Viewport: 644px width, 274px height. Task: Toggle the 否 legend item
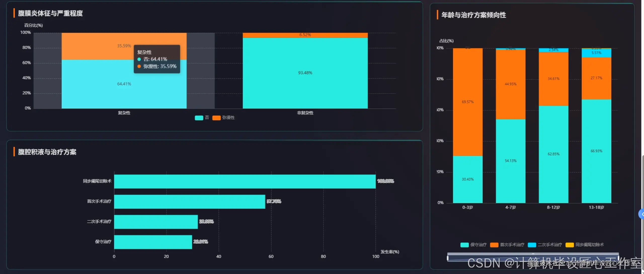pyautogui.click(x=199, y=118)
